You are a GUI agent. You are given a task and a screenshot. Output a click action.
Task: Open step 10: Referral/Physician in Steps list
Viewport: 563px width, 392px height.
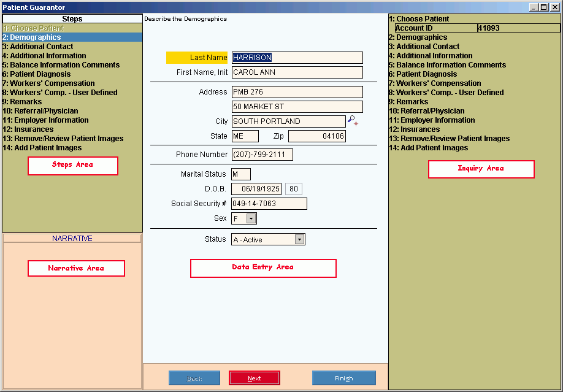[72, 111]
